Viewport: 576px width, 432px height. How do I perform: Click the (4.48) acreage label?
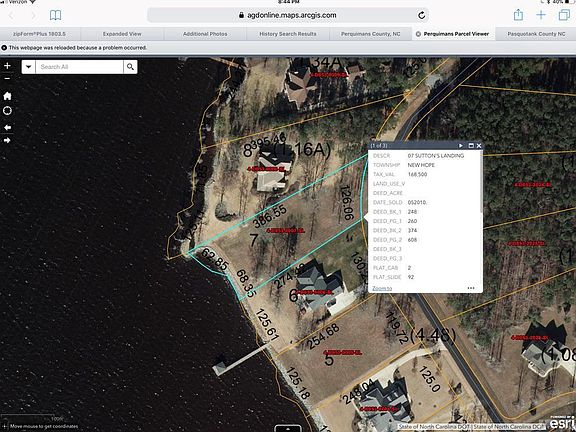pyautogui.click(x=433, y=335)
